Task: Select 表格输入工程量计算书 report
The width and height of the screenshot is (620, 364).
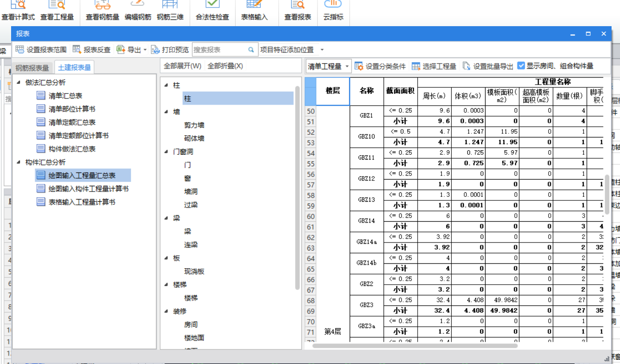Action: click(76, 202)
